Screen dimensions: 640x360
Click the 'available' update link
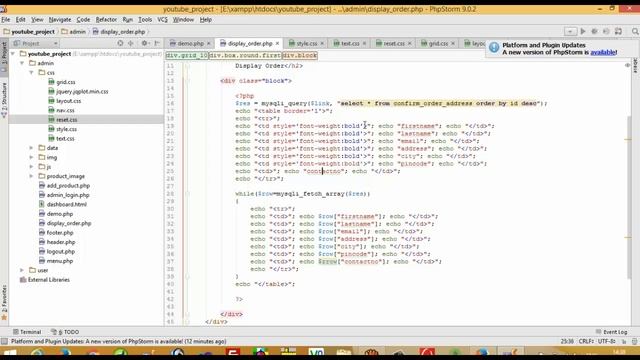[603, 52]
